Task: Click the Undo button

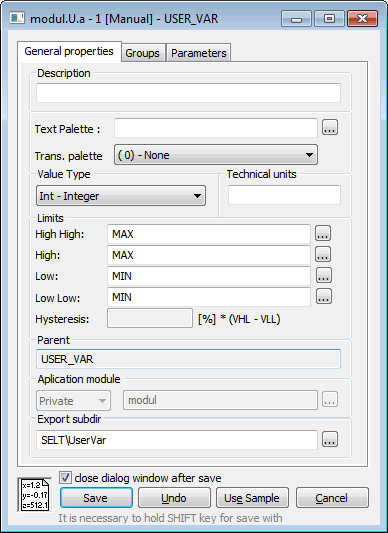Action: pyautogui.click(x=174, y=498)
